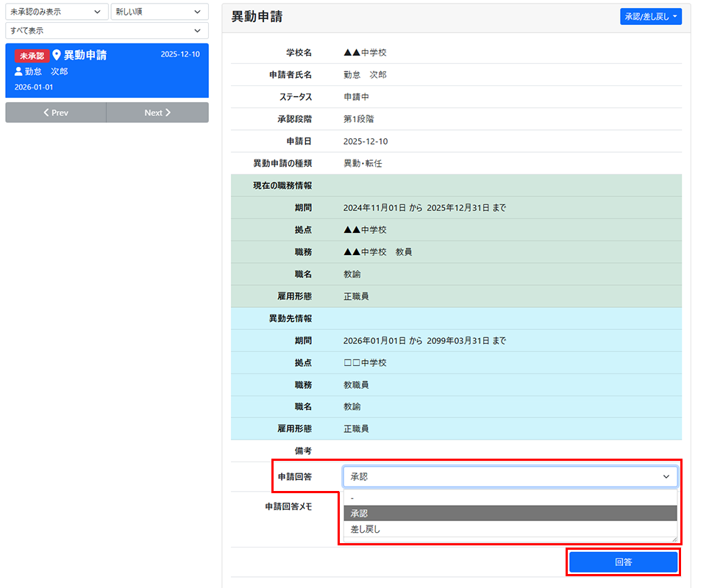Click the 2026-01-01 date on request card

(x=34, y=87)
